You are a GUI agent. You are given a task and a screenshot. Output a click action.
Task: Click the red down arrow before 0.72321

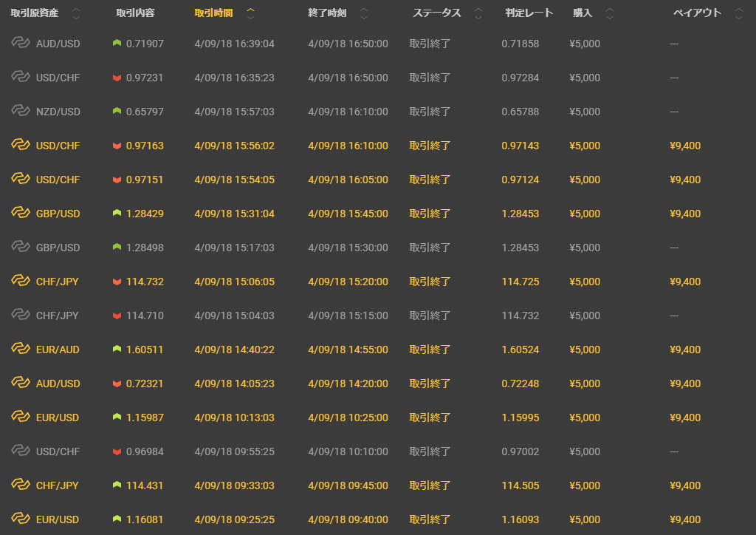pos(117,384)
